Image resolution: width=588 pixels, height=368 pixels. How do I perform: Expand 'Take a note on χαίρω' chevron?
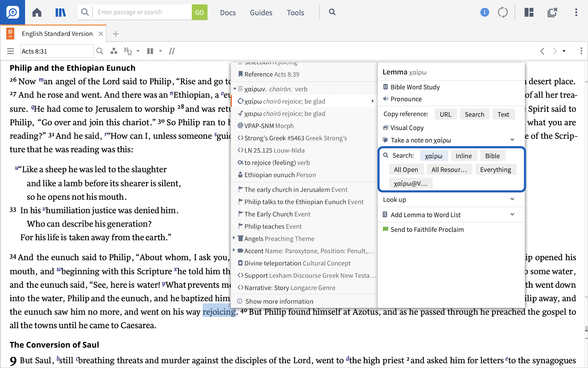(x=512, y=140)
